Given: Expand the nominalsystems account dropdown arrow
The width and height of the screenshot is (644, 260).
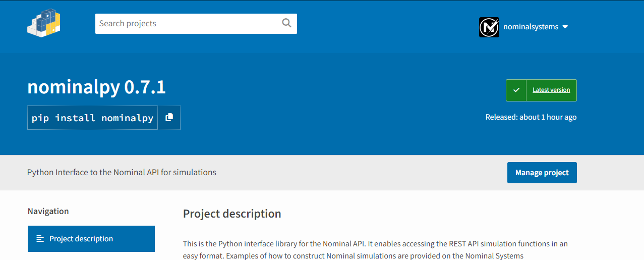Looking at the screenshot, I should [x=565, y=27].
